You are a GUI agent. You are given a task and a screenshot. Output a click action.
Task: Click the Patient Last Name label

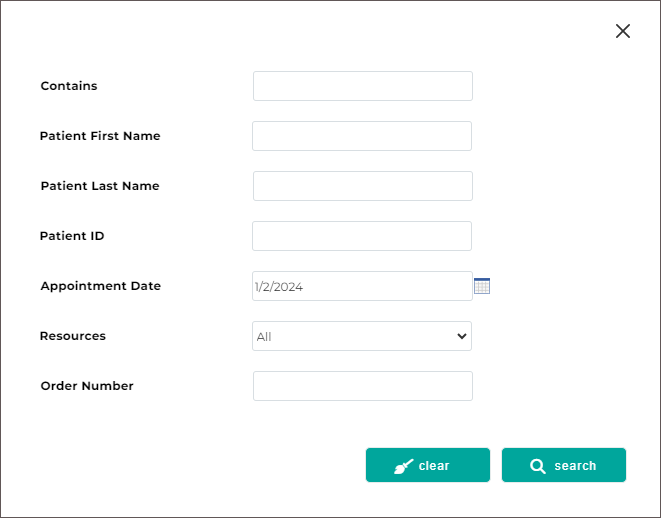coord(100,186)
